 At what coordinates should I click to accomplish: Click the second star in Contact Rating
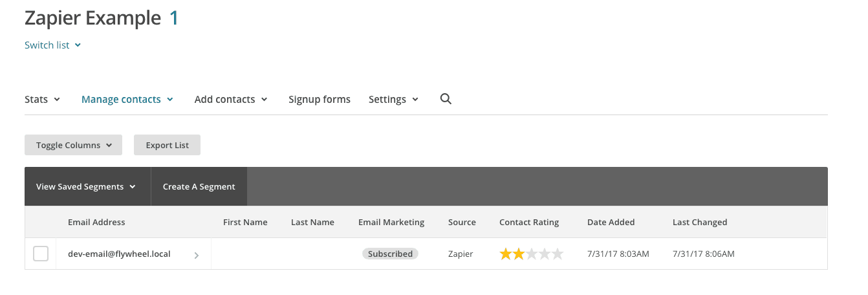click(519, 254)
